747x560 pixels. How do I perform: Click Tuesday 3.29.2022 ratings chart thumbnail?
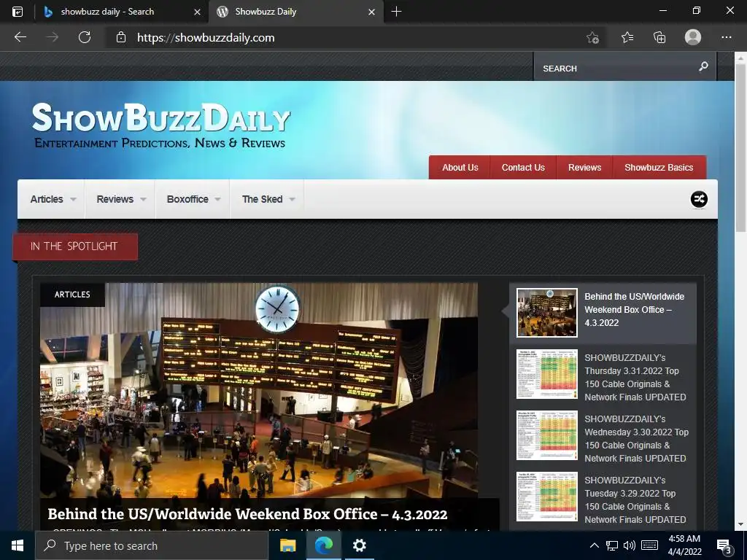click(x=547, y=497)
